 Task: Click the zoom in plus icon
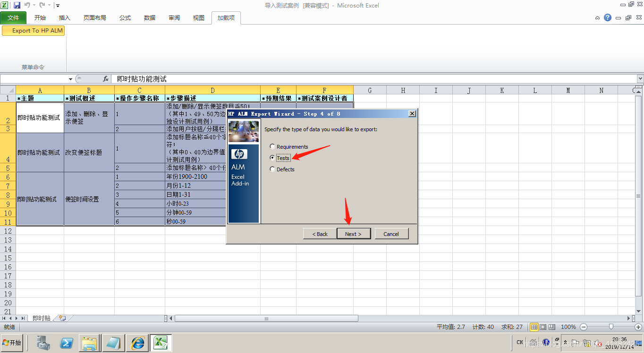[638, 327]
